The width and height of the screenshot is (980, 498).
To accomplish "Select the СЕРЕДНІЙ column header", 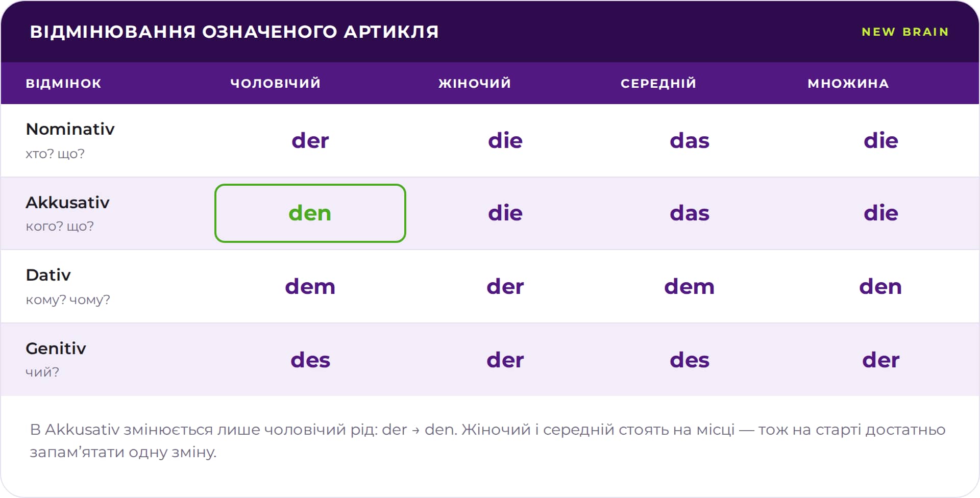I will [x=658, y=83].
